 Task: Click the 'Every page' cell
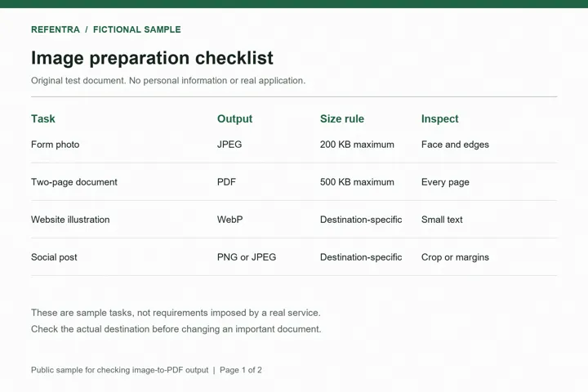coord(445,182)
